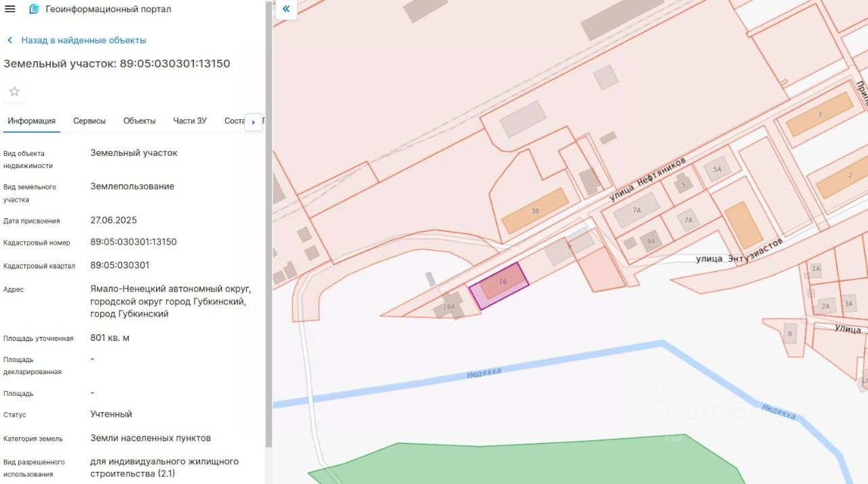Click the left Нюдяяха river label
The image size is (868, 484).
tap(484, 373)
